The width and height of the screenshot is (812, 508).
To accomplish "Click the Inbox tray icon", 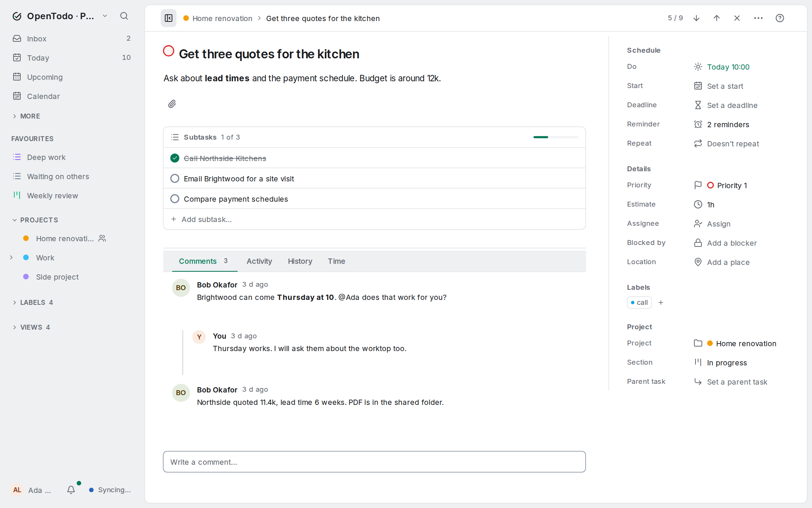I will pos(17,38).
